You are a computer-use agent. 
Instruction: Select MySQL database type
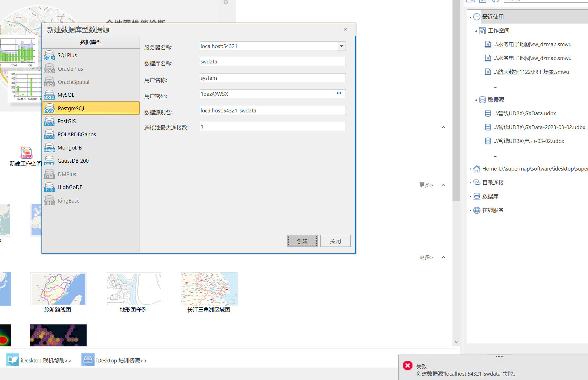point(91,95)
